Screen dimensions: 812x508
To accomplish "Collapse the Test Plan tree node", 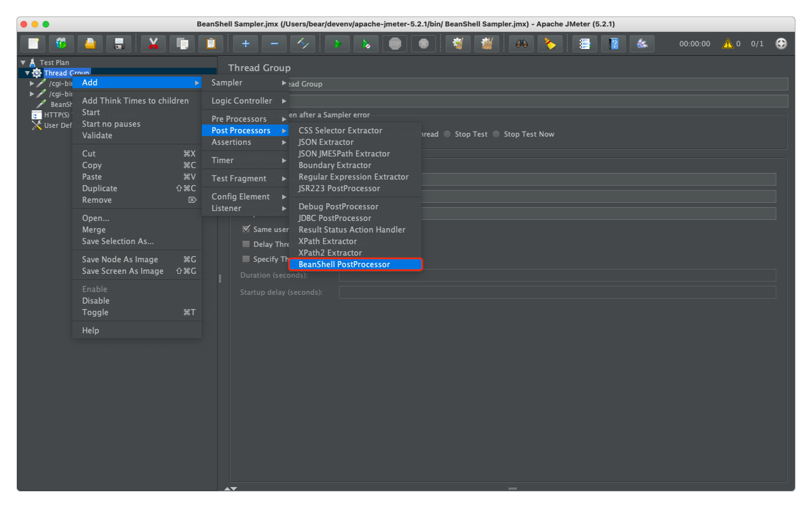I will (x=23, y=63).
